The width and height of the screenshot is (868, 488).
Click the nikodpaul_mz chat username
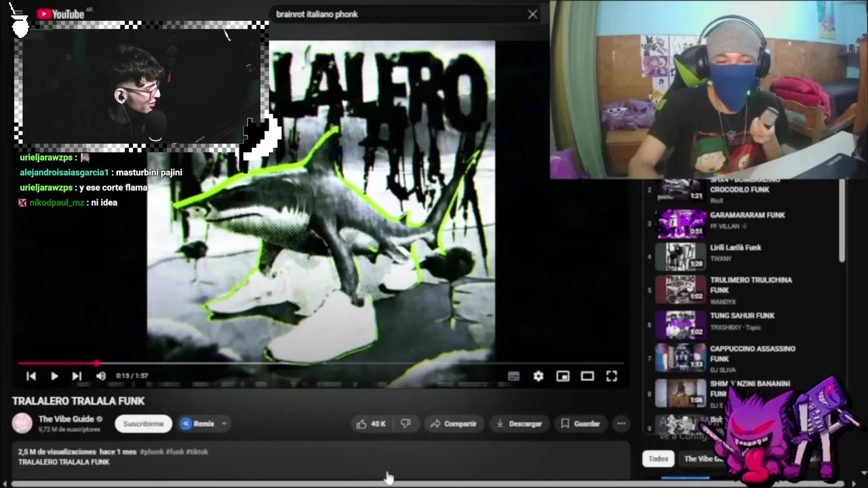(57, 203)
